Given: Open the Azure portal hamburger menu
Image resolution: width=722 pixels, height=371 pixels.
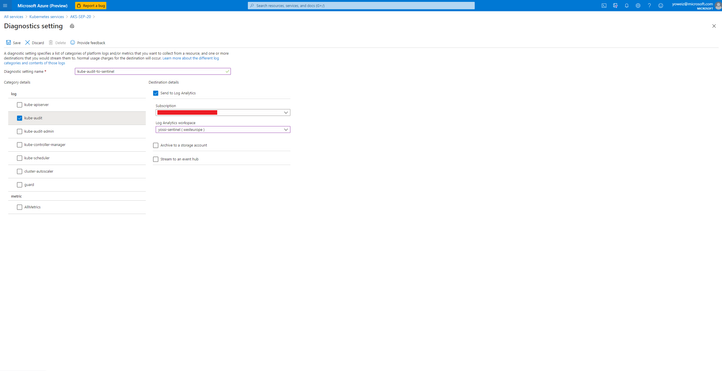Looking at the screenshot, I should [6, 6].
